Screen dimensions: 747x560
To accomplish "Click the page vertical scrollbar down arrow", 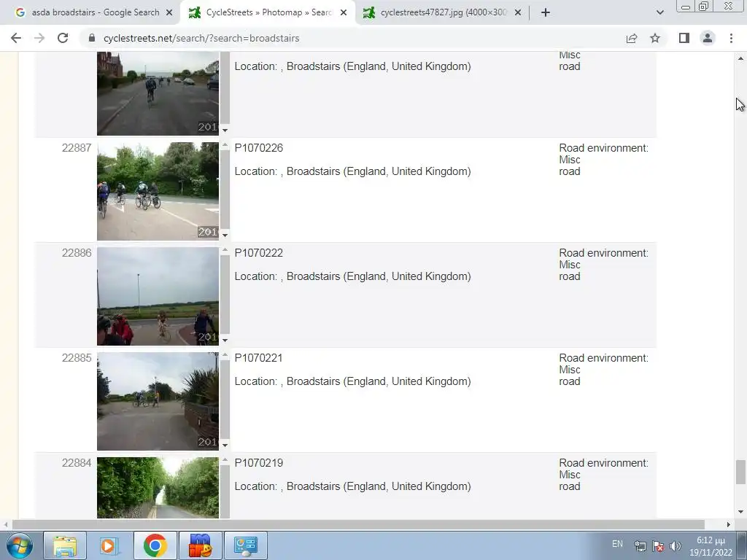I will [740, 513].
